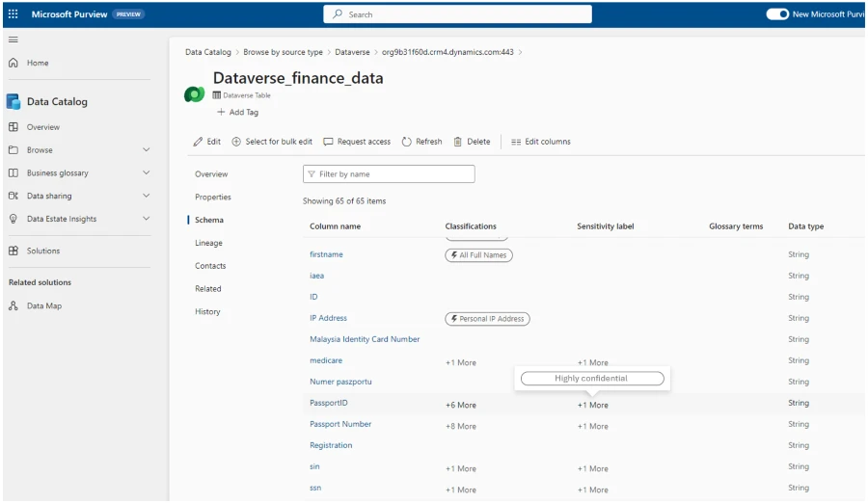
Task: Open Edit columns options
Action: point(540,142)
